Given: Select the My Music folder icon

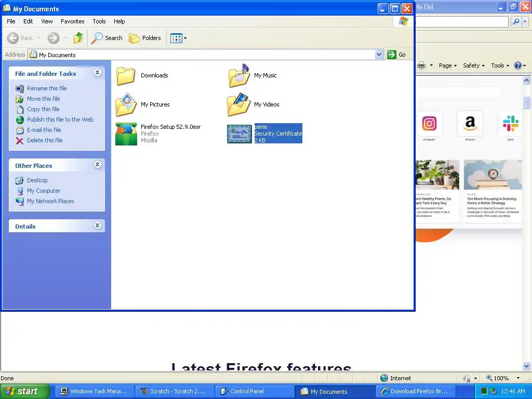Looking at the screenshot, I should pos(239,76).
